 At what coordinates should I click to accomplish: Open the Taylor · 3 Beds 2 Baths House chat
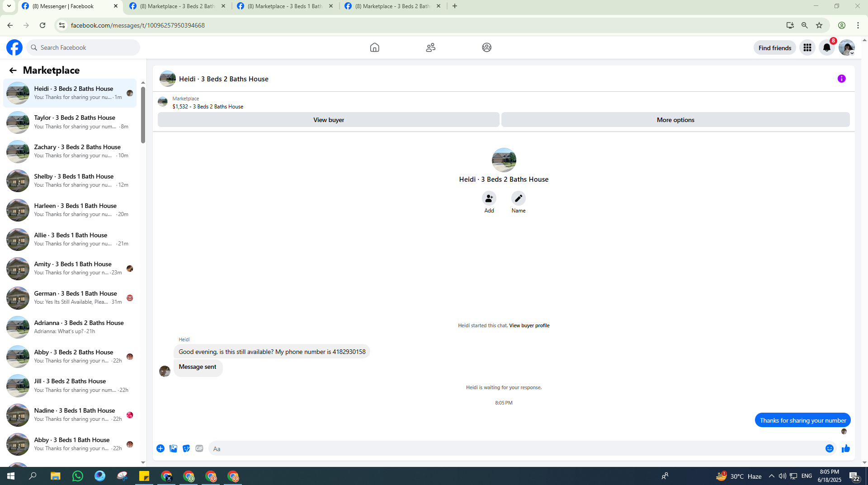point(70,122)
